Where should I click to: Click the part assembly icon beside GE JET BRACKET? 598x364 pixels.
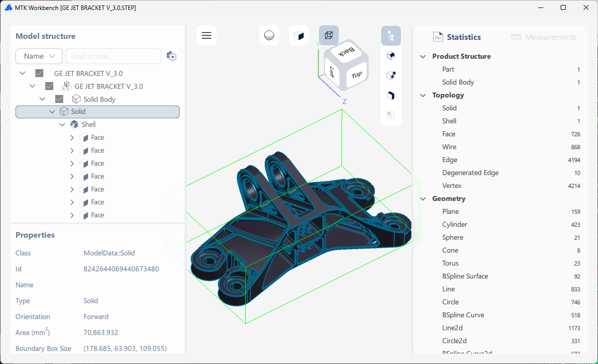[x=66, y=86]
